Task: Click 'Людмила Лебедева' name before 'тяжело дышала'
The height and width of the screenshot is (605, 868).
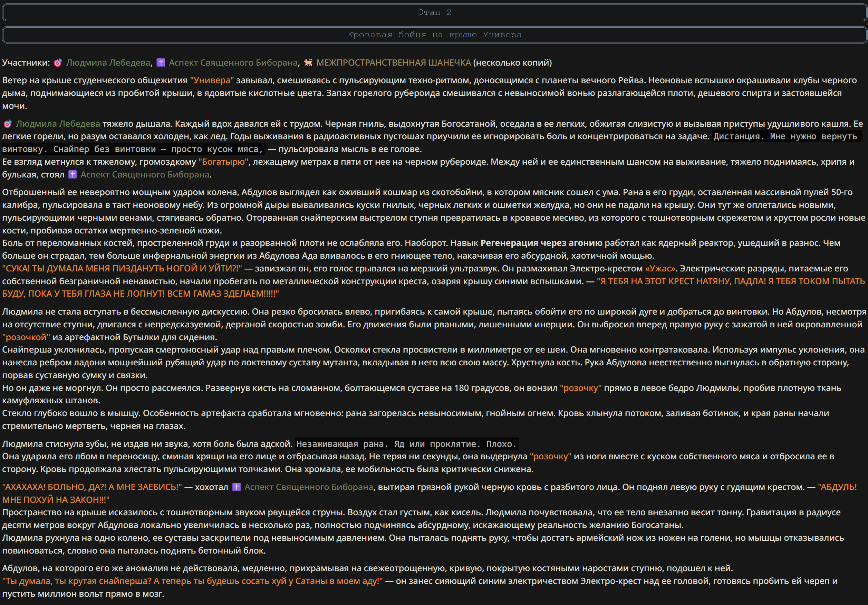Action: 58,124
